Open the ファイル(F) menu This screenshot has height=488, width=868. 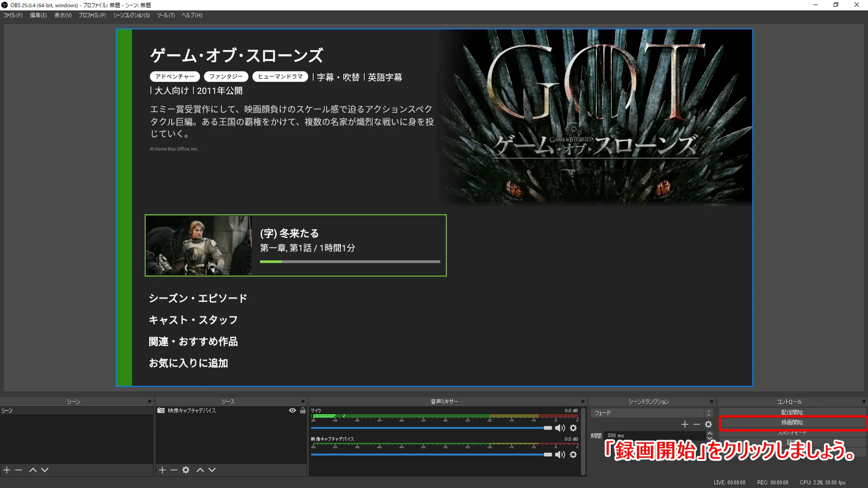pos(13,15)
